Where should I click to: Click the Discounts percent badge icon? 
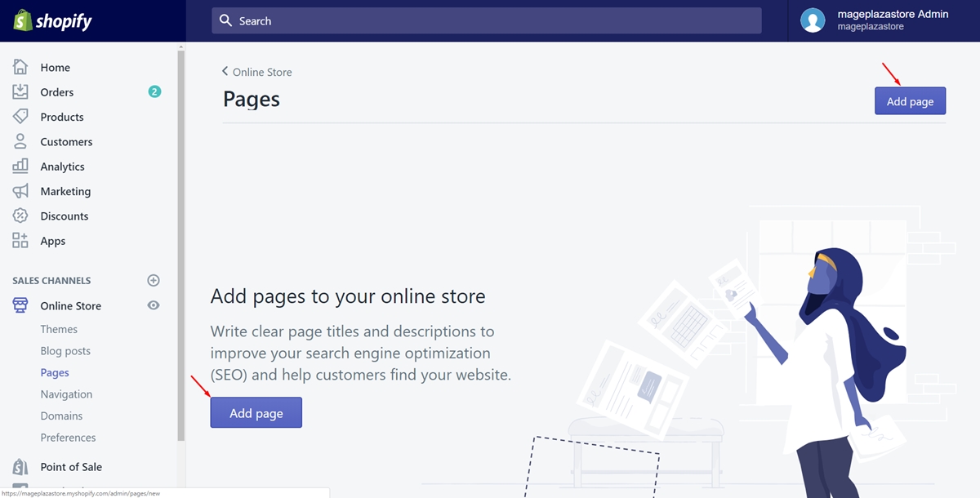pyautogui.click(x=20, y=216)
